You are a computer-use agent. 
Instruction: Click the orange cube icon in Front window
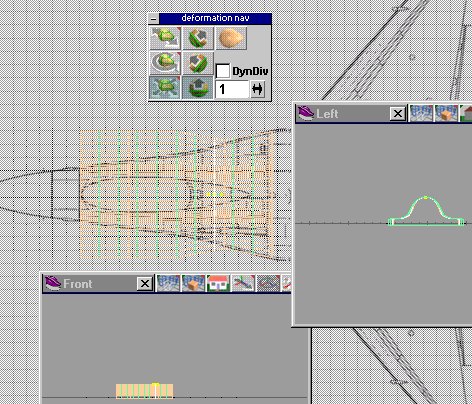tap(193, 283)
